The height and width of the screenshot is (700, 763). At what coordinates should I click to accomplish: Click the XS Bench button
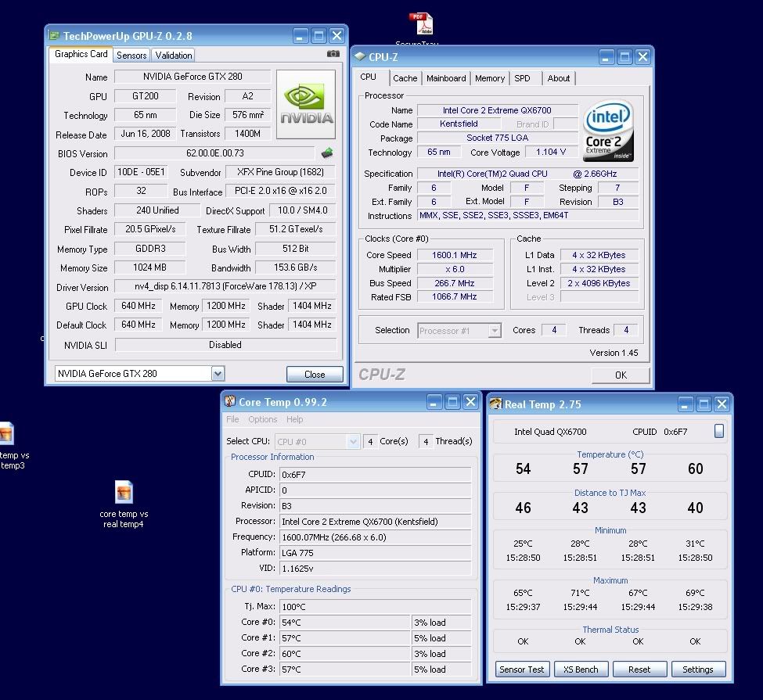(581, 669)
